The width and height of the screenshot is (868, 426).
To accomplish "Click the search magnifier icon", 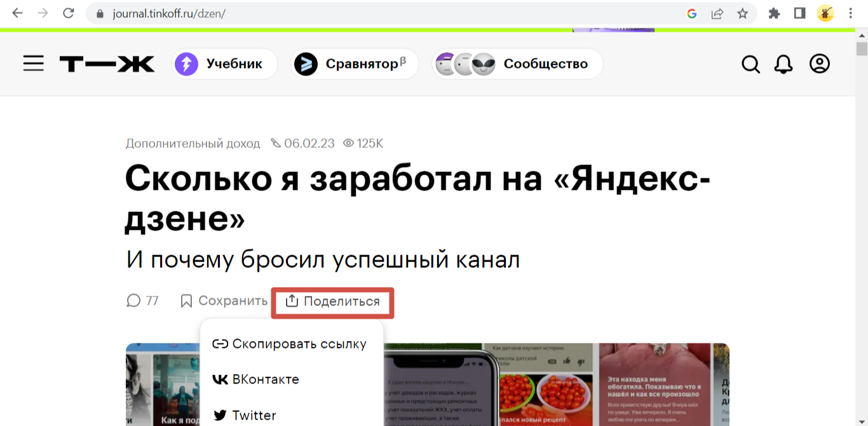I will (750, 64).
